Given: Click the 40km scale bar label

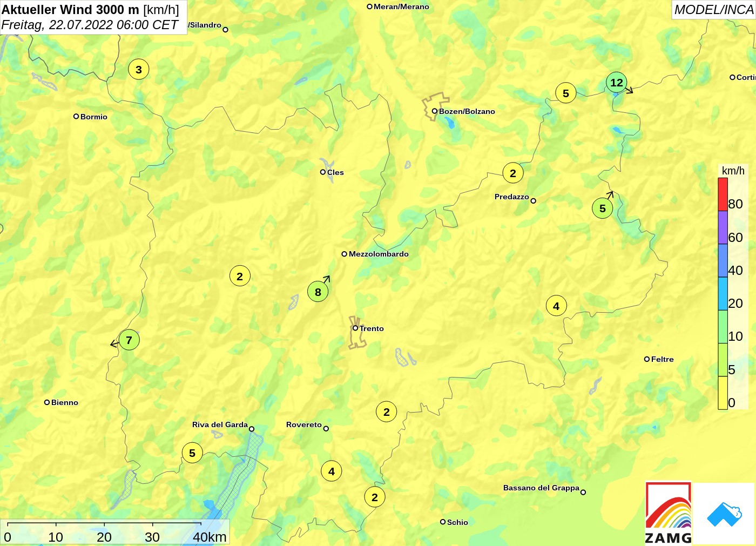Looking at the screenshot, I should [x=210, y=537].
